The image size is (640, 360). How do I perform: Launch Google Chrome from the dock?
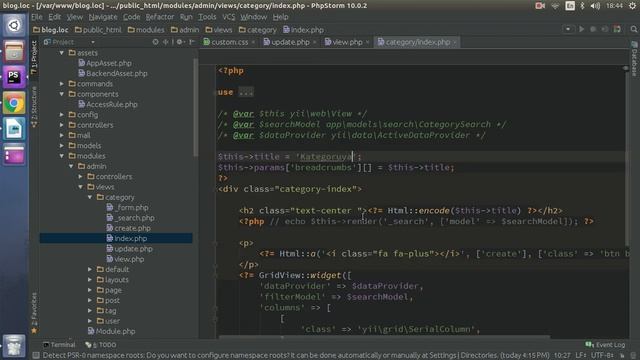(14, 103)
